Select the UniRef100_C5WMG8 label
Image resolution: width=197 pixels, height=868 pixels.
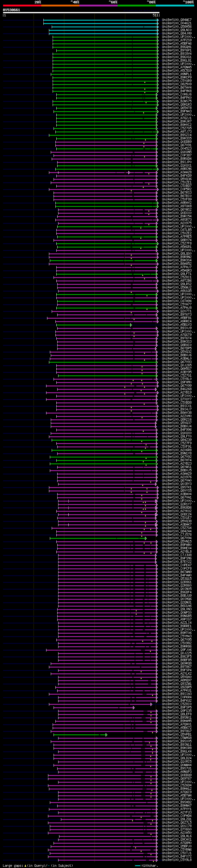click(x=177, y=738)
